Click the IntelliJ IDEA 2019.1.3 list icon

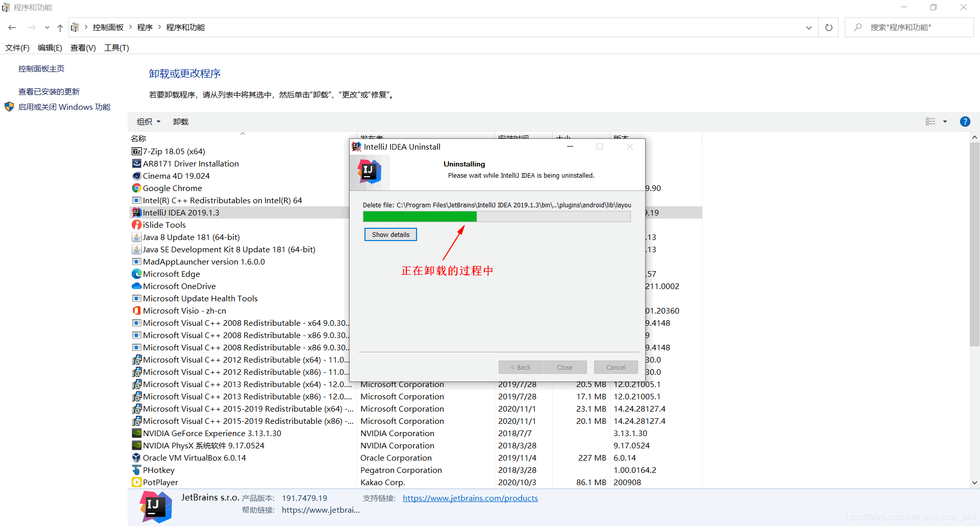tap(136, 212)
